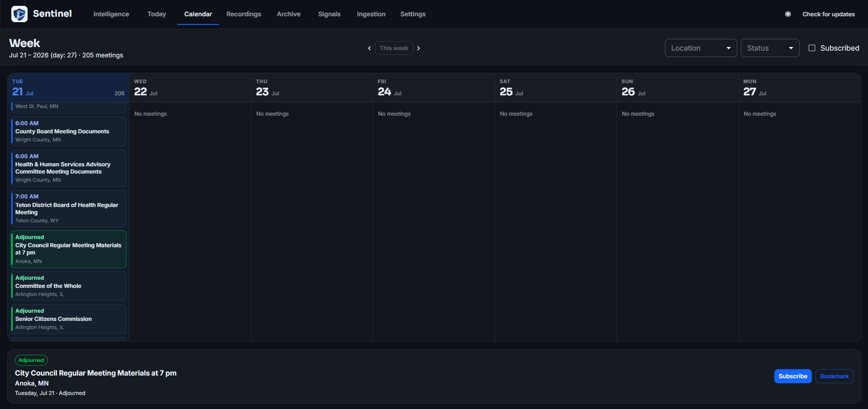Click Check for updates
The width and height of the screenshot is (868, 409).
828,14
